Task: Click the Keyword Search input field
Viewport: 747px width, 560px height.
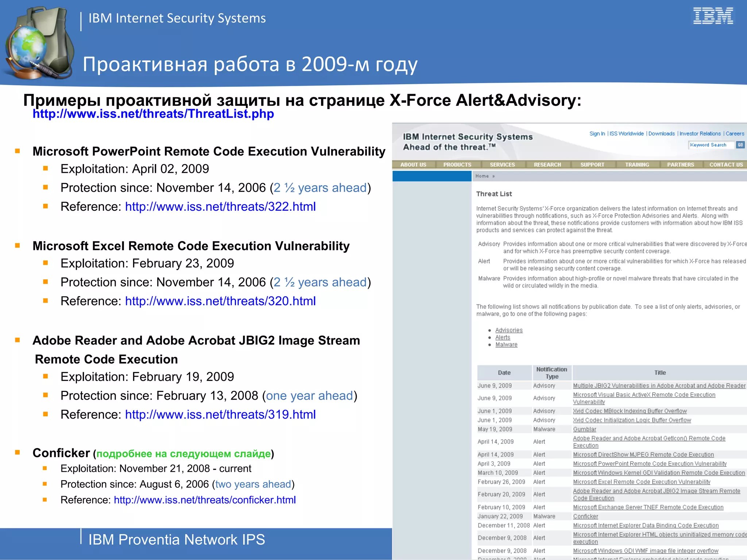Action: [711, 145]
